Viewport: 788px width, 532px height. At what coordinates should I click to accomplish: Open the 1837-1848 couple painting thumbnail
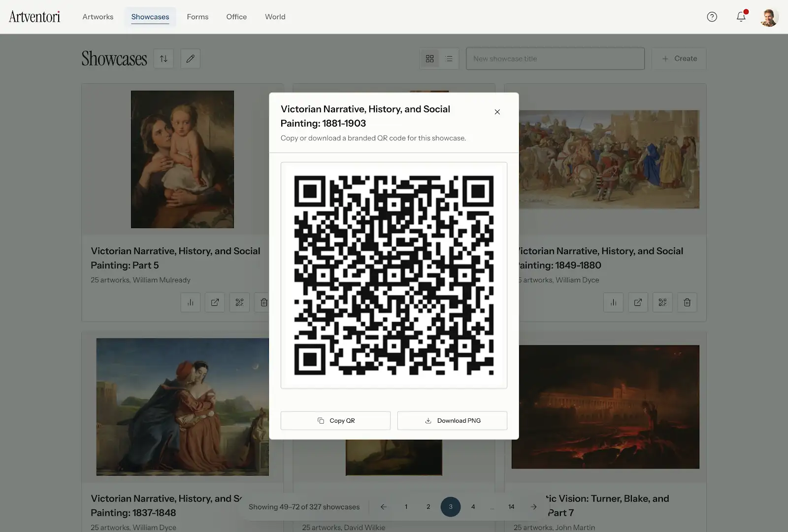point(183,407)
